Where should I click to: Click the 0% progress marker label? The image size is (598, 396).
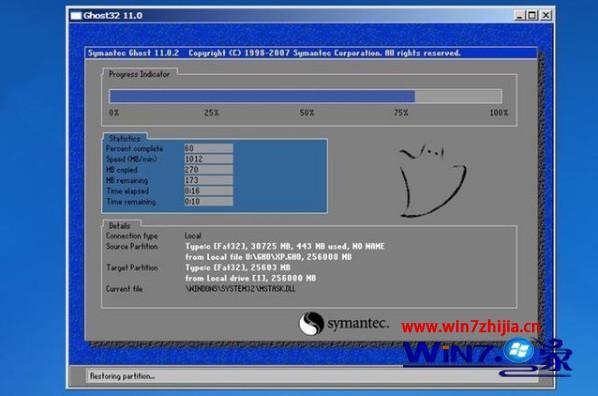pos(114,113)
